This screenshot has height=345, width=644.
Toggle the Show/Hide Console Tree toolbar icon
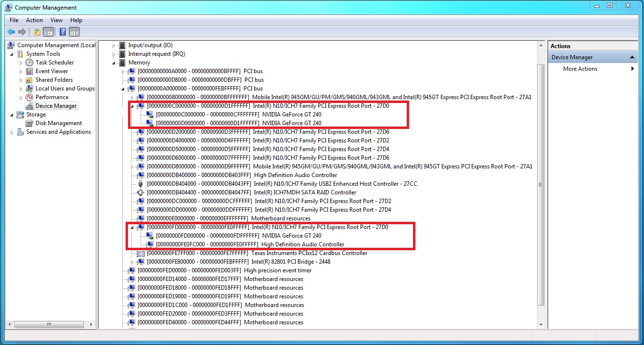coord(48,32)
